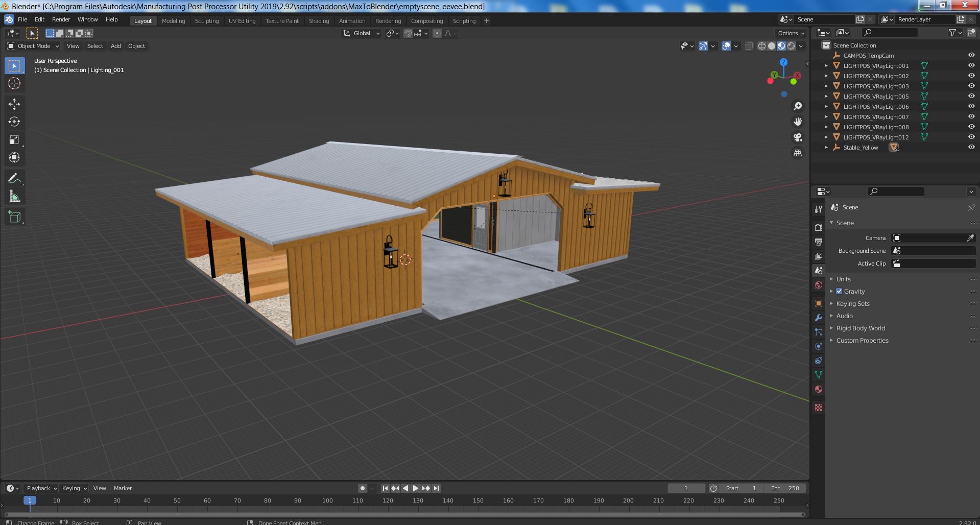Open the File menu
Viewport: 980px width, 525px height.
[x=22, y=19]
